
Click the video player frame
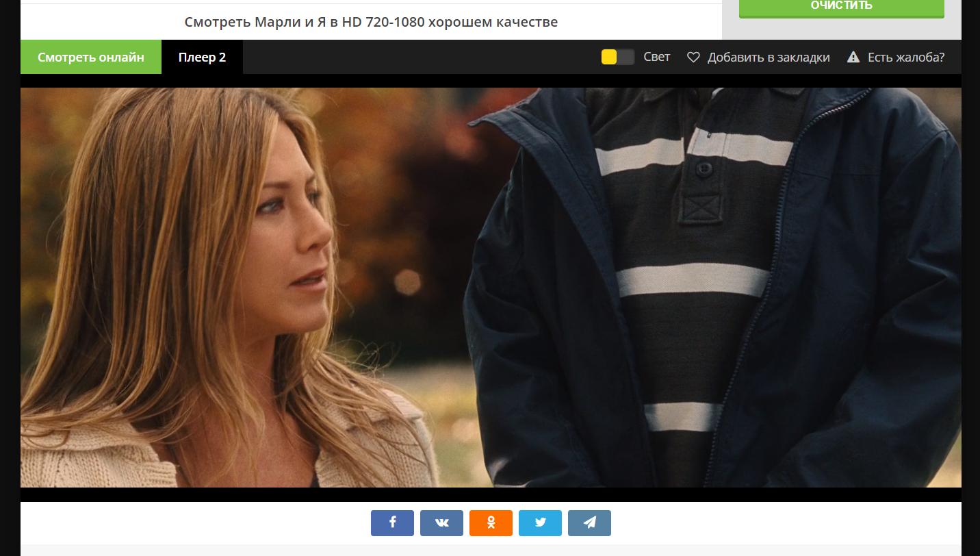491,288
